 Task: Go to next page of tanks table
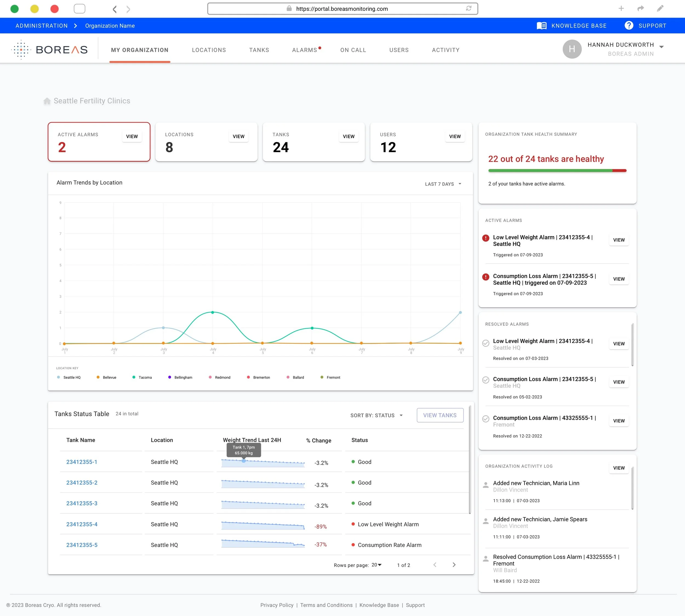[454, 564]
